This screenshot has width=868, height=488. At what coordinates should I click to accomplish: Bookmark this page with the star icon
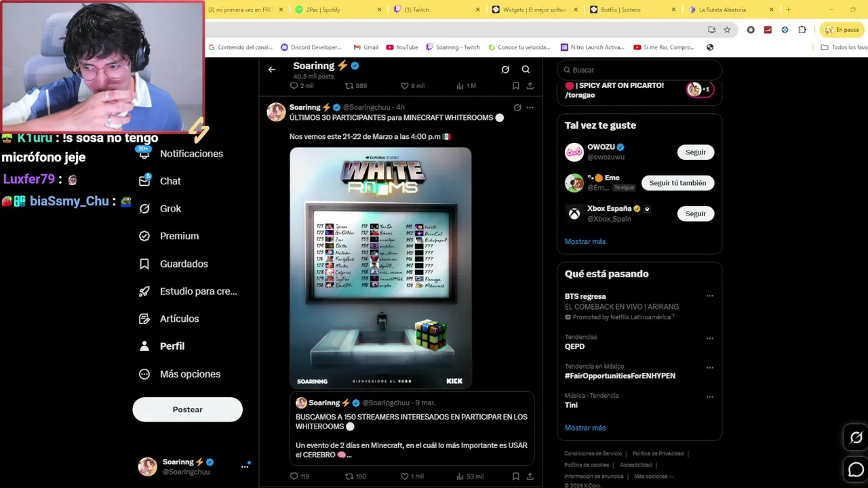[x=727, y=30]
